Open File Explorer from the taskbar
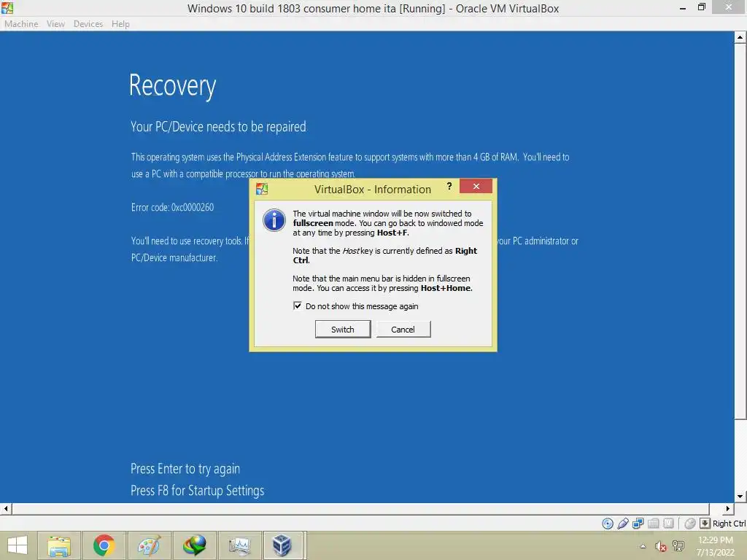Screen dimensions: 747x560 pyautogui.click(x=59, y=545)
